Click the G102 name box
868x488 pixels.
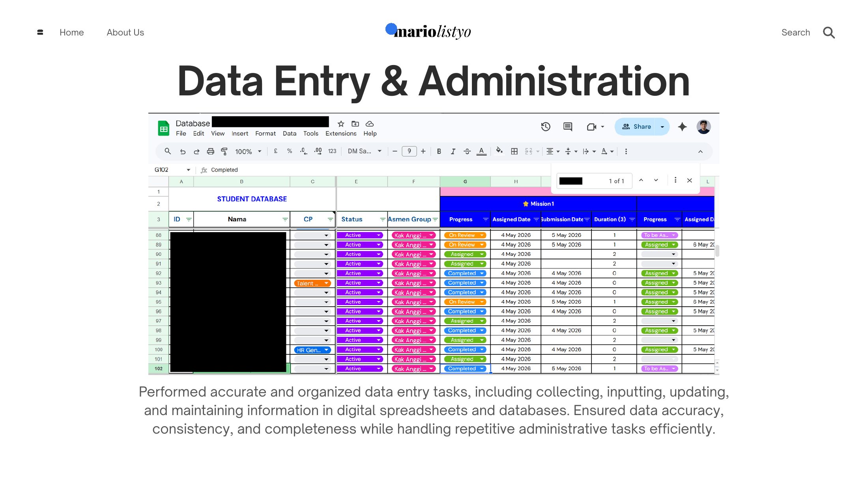(162, 170)
